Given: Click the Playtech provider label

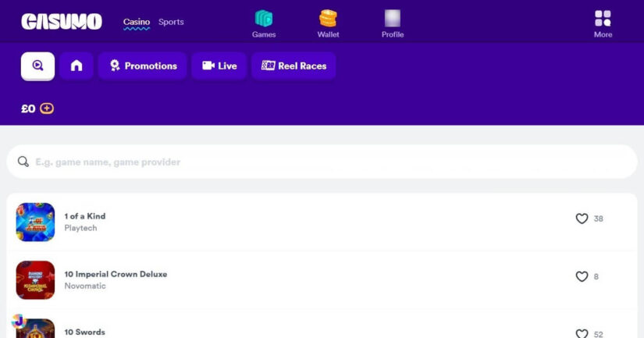Looking at the screenshot, I should click(x=80, y=228).
